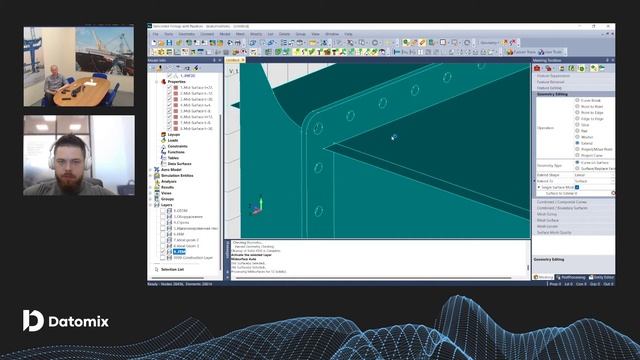This screenshot has width=640, height=360.
Task: Click the color swatch of 8..Mid-Surface property
Action: 176,129
